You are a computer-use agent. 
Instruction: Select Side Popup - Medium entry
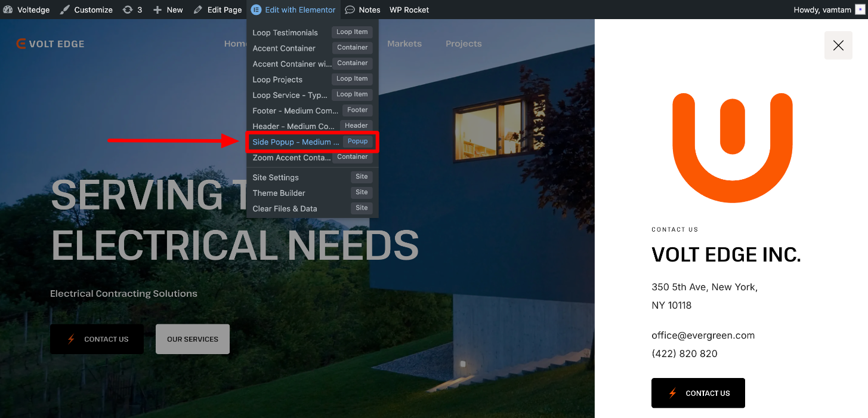coord(312,142)
